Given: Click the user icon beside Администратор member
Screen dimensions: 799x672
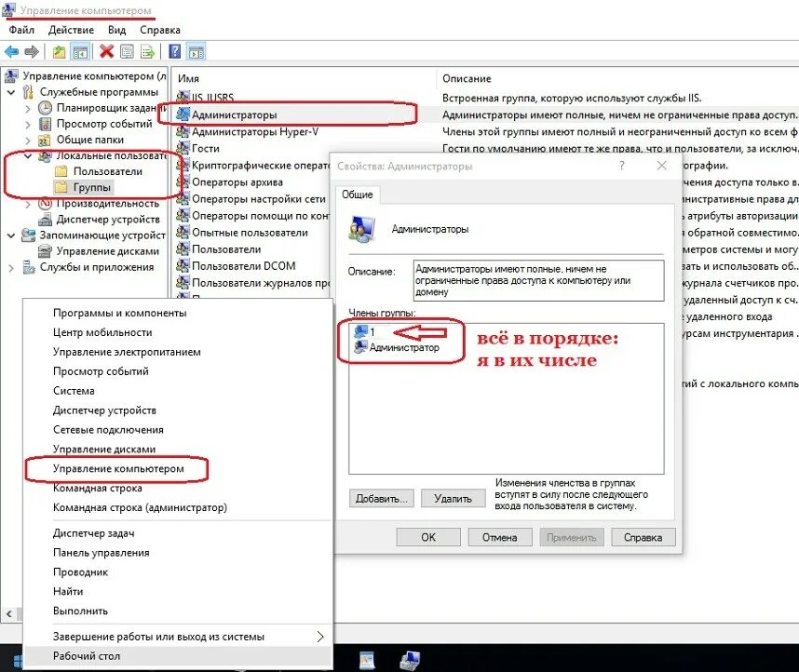Looking at the screenshot, I should pos(360,347).
